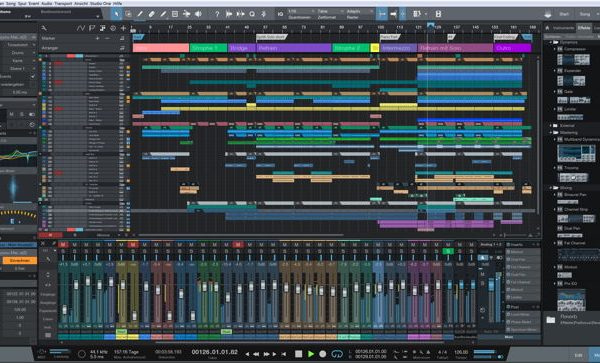Show automation with the curve icon
The width and height of the screenshot is (600, 363).
(80, 28)
